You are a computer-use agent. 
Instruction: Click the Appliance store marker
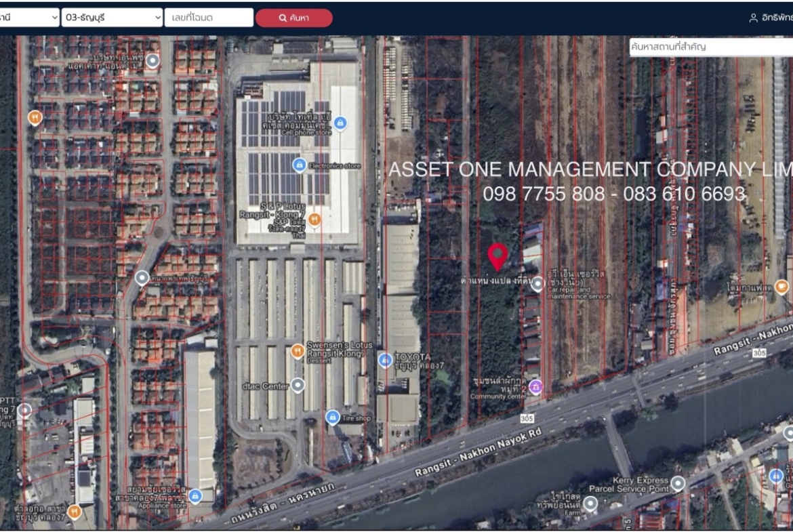pos(195,496)
